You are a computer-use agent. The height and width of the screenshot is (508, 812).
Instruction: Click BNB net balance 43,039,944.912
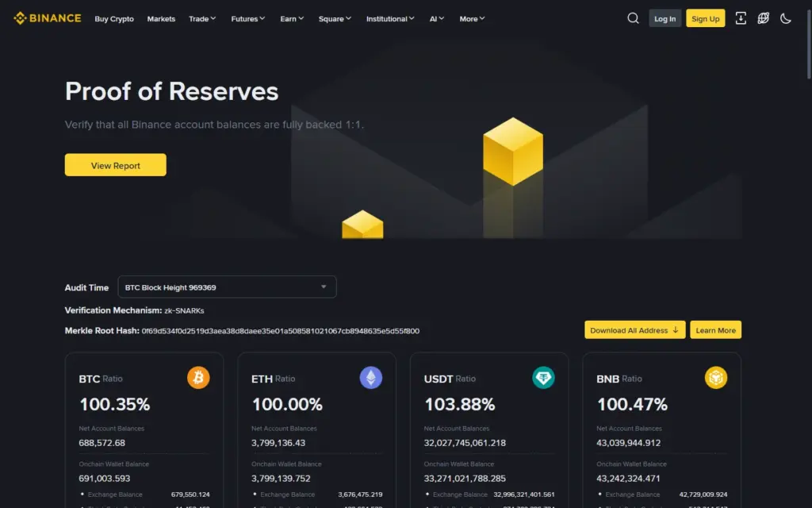click(628, 443)
